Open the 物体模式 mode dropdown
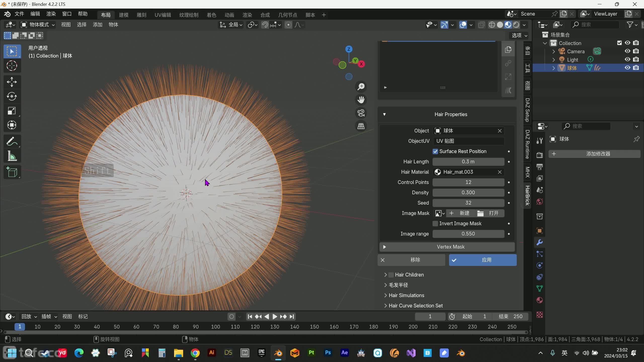This screenshot has height=362, width=644. [38, 25]
